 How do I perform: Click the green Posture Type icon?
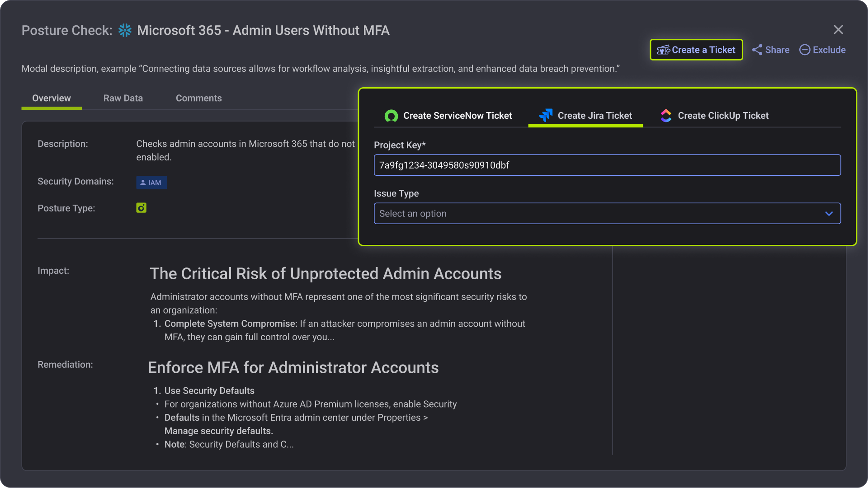click(141, 208)
